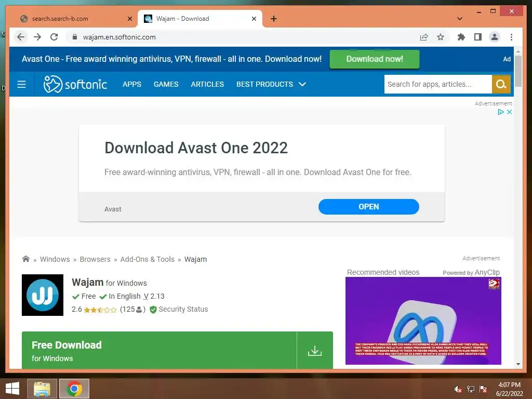Image resolution: width=532 pixels, height=399 pixels.
Task: Click the vertical scrollbar thumb
Action: pyautogui.click(x=518, y=71)
